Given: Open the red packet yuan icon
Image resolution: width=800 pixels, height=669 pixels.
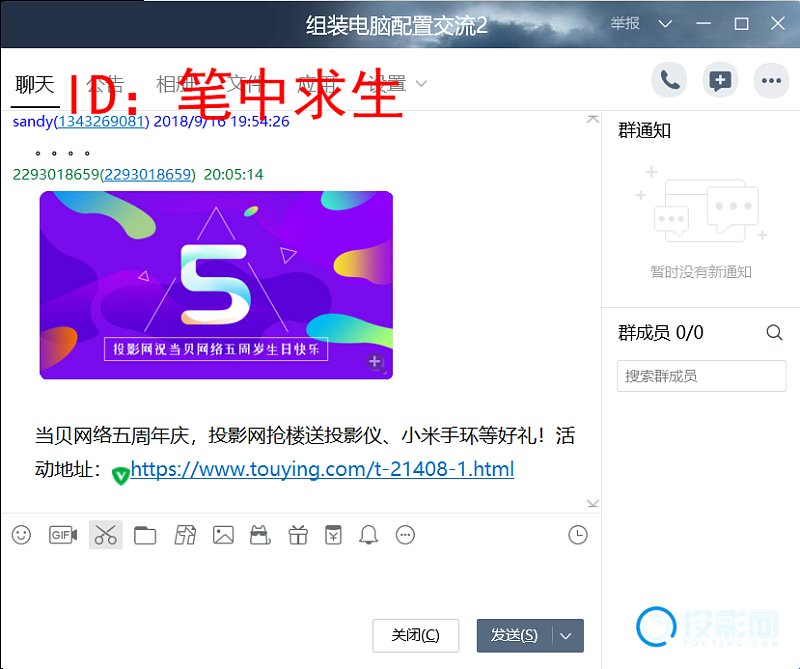Looking at the screenshot, I should click(x=333, y=535).
